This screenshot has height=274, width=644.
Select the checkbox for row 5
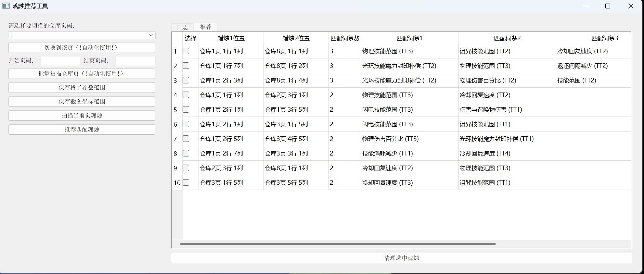click(x=186, y=109)
